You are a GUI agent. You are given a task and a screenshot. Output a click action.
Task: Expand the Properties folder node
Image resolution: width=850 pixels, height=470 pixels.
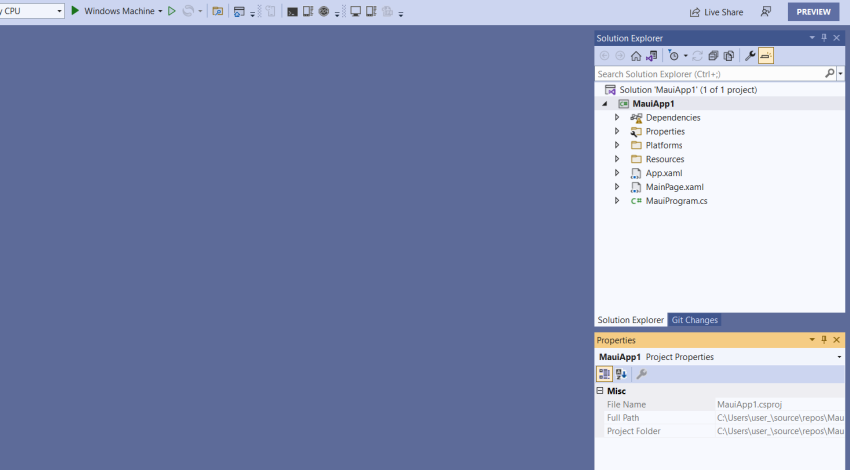pyautogui.click(x=617, y=131)
